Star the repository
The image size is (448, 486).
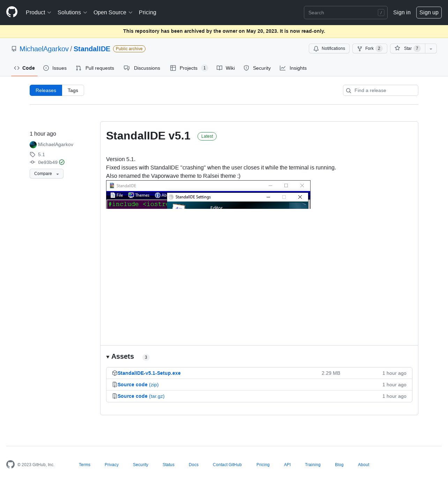coord(408,48)
